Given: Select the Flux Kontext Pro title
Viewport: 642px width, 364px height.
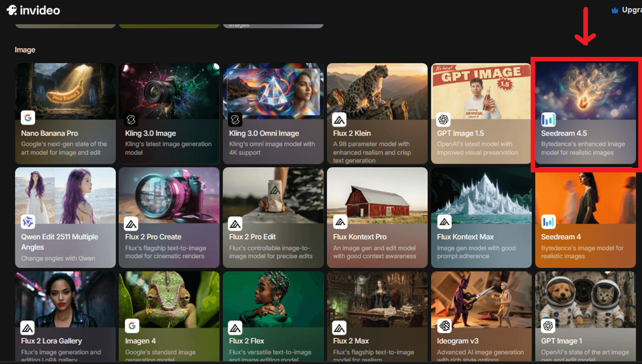Looking at the screenshot, I should [x=360, y=237].
